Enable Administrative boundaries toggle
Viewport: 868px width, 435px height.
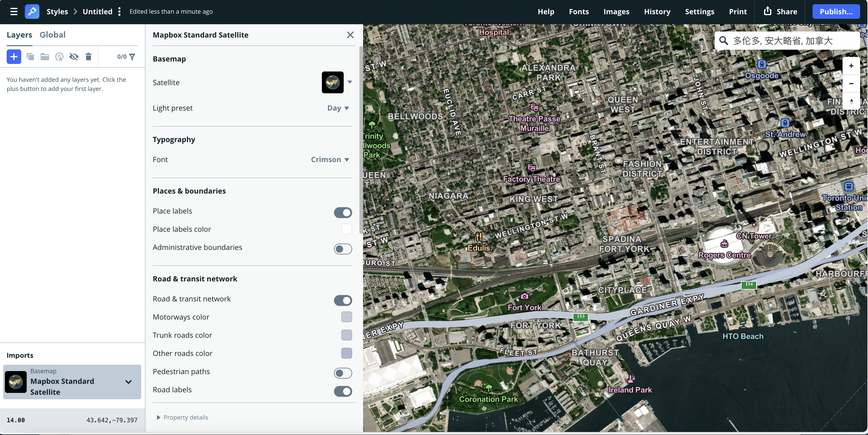pyautogui.click(x=343, y=249)
